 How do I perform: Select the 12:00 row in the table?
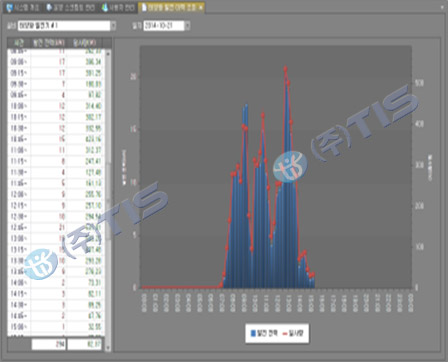click(55, 194)
